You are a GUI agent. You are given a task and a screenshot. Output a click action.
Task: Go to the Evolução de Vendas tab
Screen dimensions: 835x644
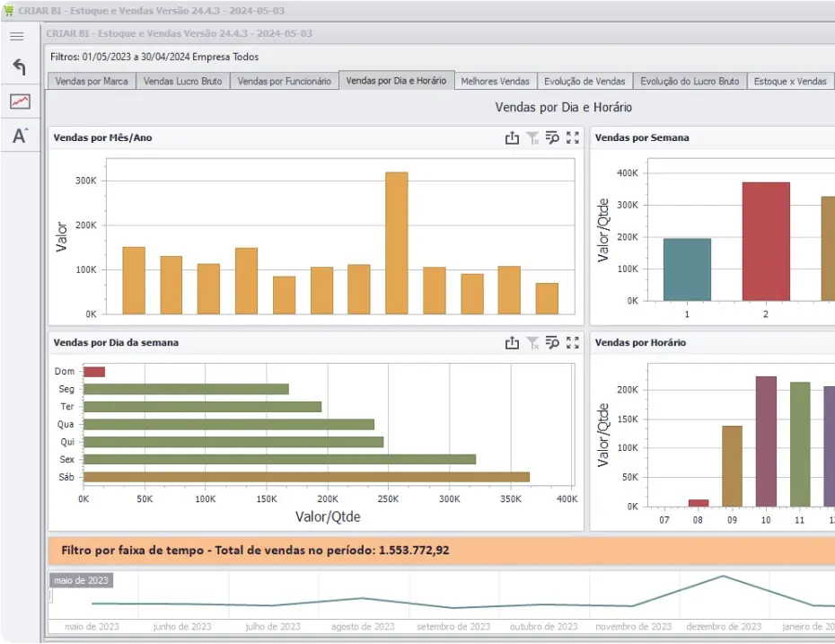tap(584, 81)
